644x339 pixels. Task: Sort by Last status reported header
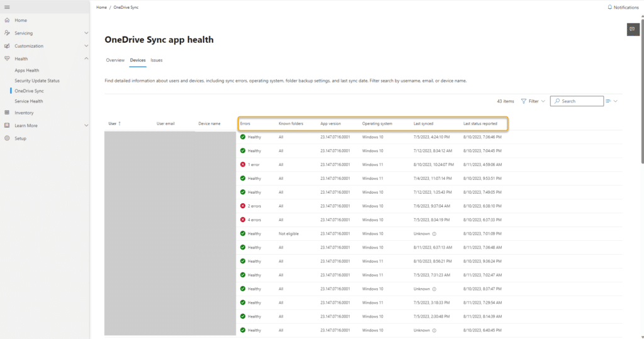[x=480, y=124]
